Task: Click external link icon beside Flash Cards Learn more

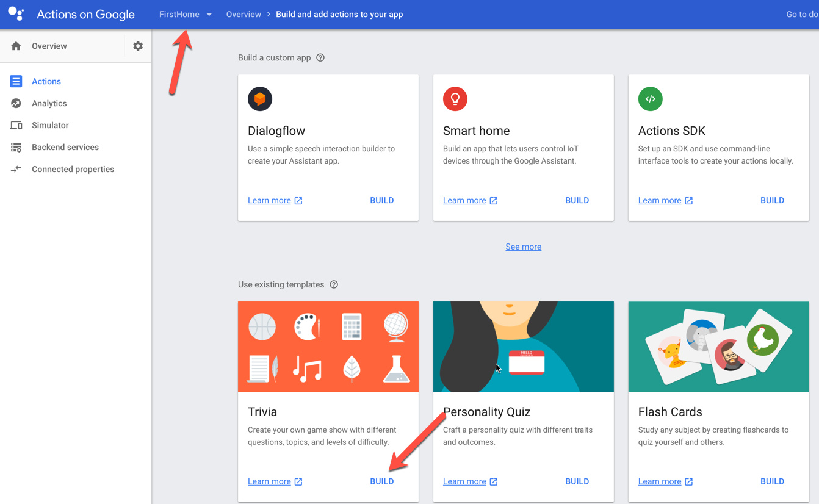Action: point(689,482)
